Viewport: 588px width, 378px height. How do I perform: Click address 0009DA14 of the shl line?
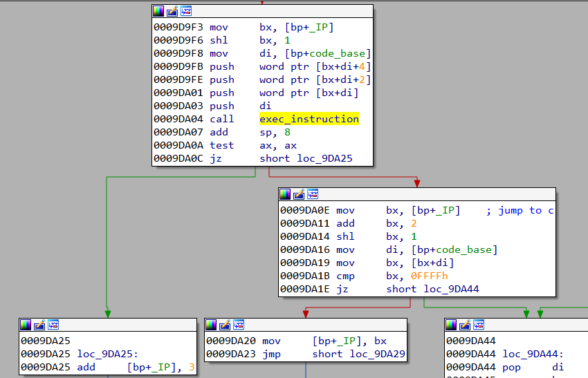coord(305,237)
